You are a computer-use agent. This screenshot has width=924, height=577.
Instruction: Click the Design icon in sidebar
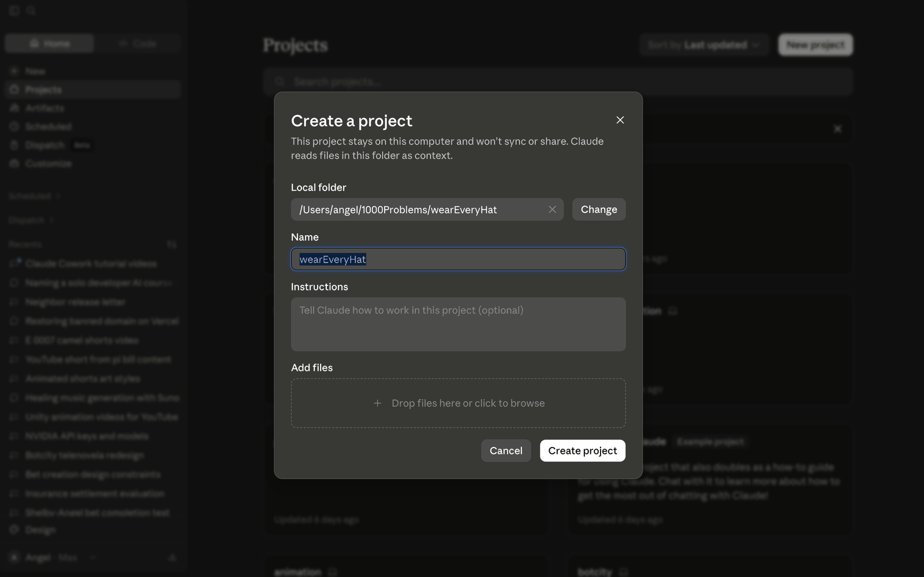pyautogui.click(x=14, y=530)
